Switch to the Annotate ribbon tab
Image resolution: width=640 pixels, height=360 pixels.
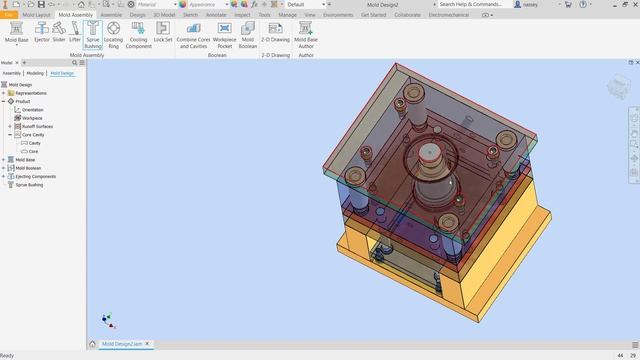pyautogui.click(x=216, y=15)
